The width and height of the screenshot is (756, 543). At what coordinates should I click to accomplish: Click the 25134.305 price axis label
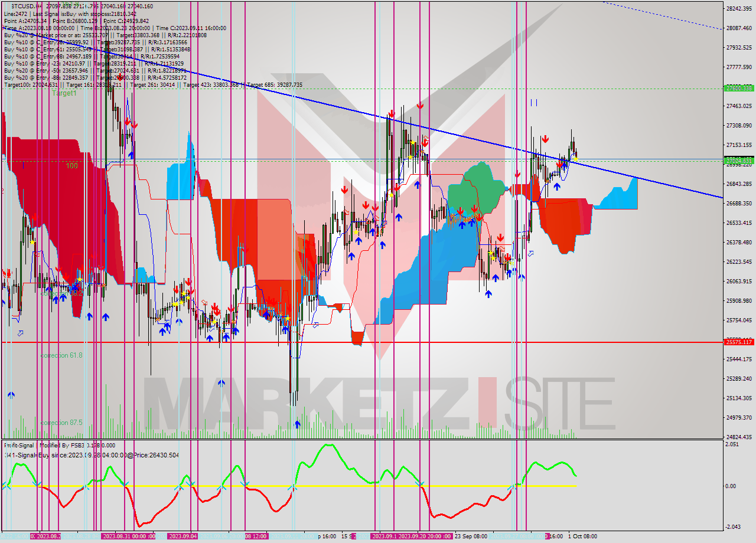tap(739, 398)
